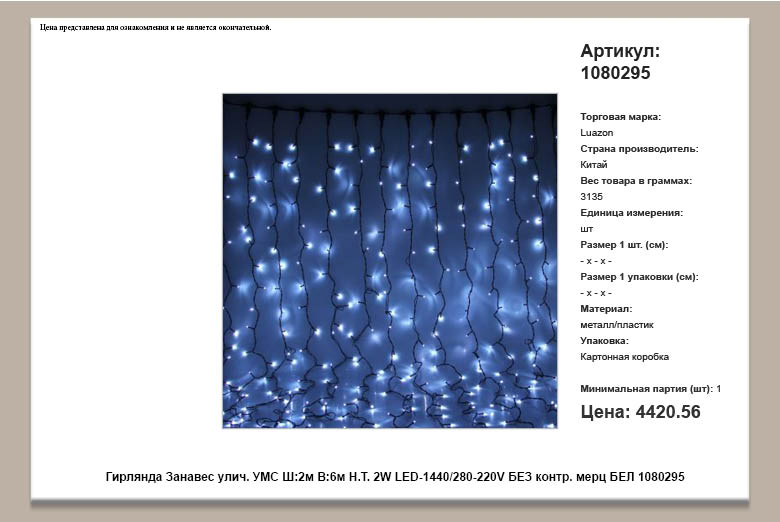Click the Минимальная партия (шт) line
Image resolution: width=780 pixels, height=522 pixels.
click(x=651, y=389)
